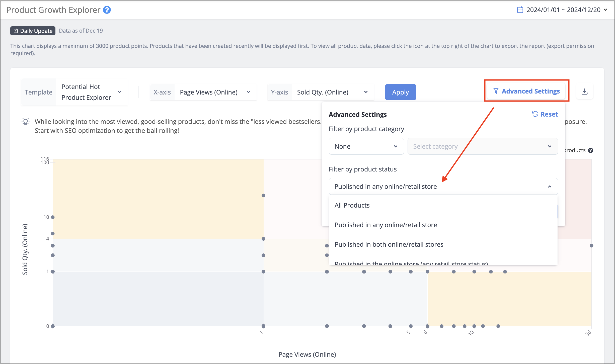Click the Sold Qty. (Online) vertical axis title
Image resolution: width=615 pixels, height=364 pixels.
pyautogui.click(x=25, y=249)
